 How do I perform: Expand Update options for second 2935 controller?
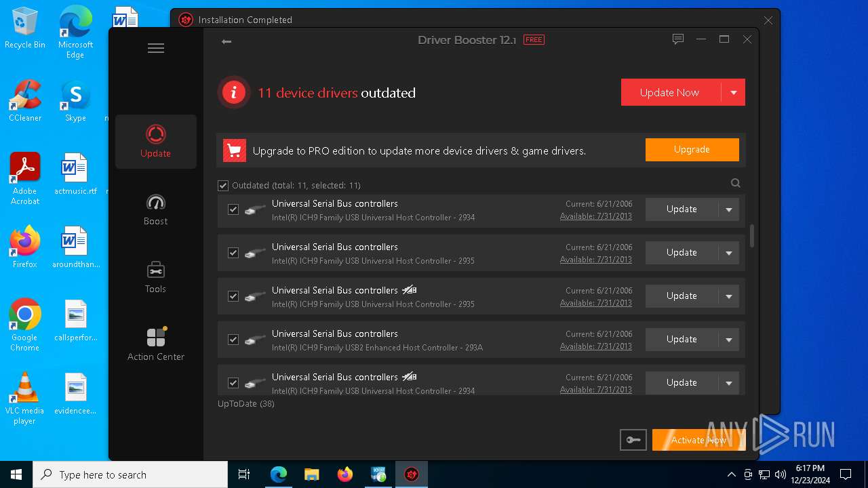[x=729, y=296]
